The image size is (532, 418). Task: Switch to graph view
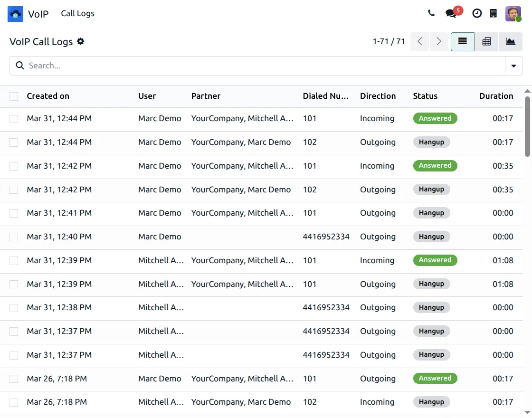pos(511,41)
